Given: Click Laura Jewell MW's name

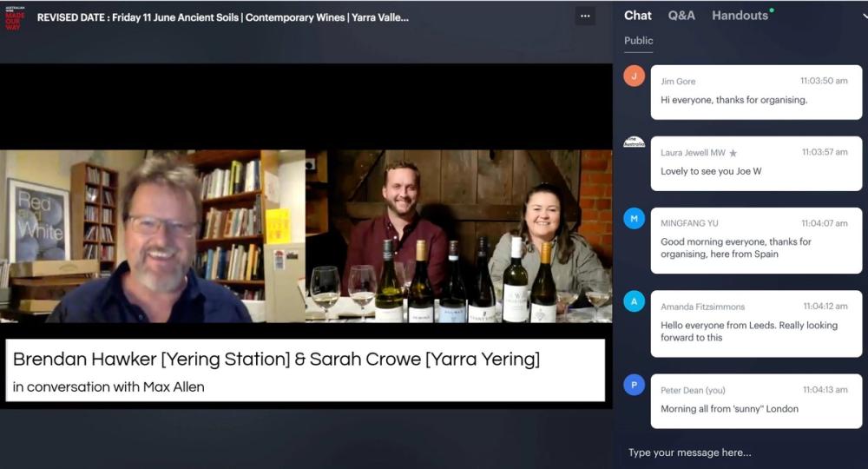Looking at the screenshot, I should (693, 153).
